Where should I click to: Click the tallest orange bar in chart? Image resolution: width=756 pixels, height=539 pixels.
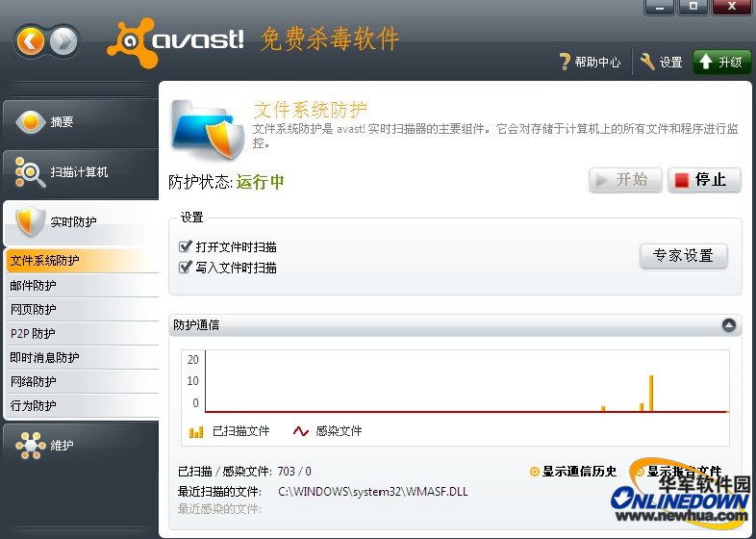[651, 394]
